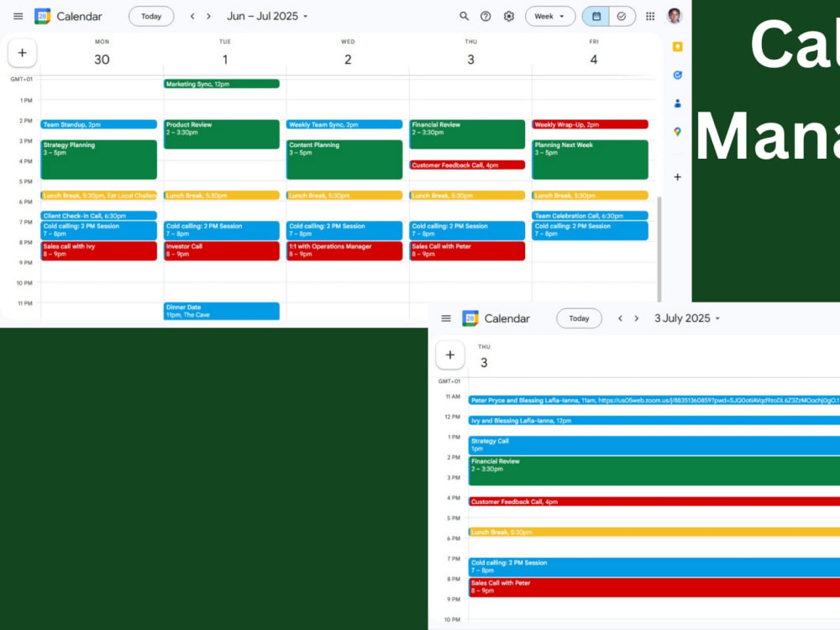
Task: Open Ivy and Blessing Lafia-Ianna event
Action: [x=654, y=421]
